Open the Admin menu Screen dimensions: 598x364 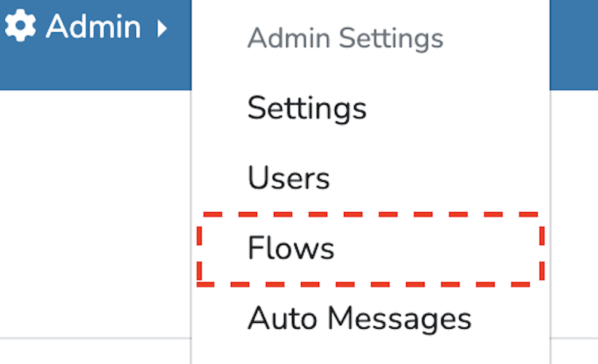coord(93,26)
